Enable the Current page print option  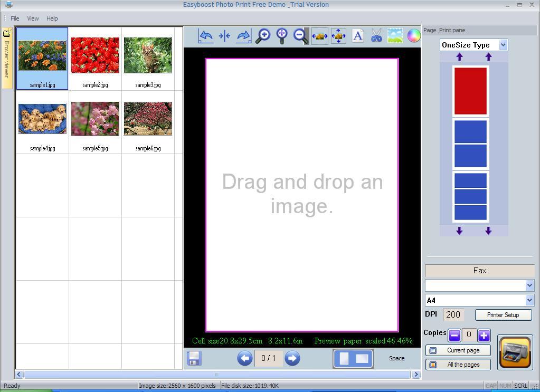point(457,350)
